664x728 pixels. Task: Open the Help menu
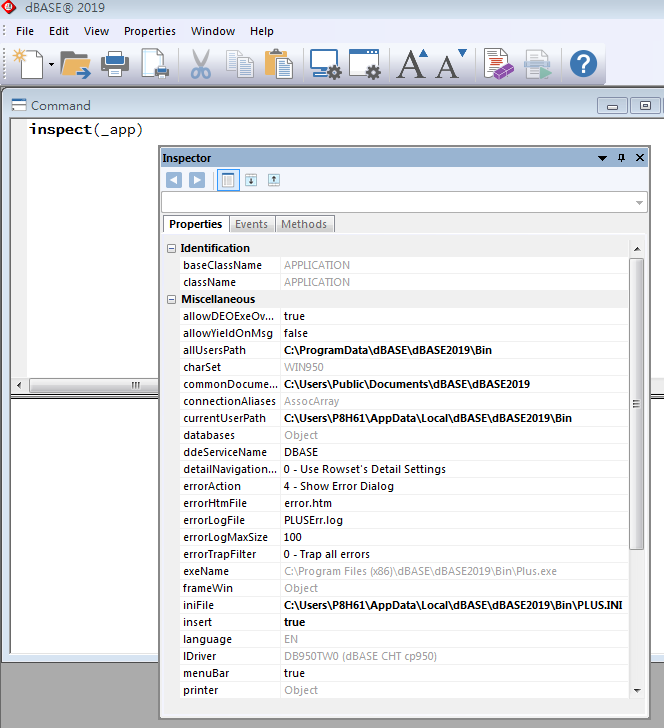pyautogui.click(x=261, y=31)
